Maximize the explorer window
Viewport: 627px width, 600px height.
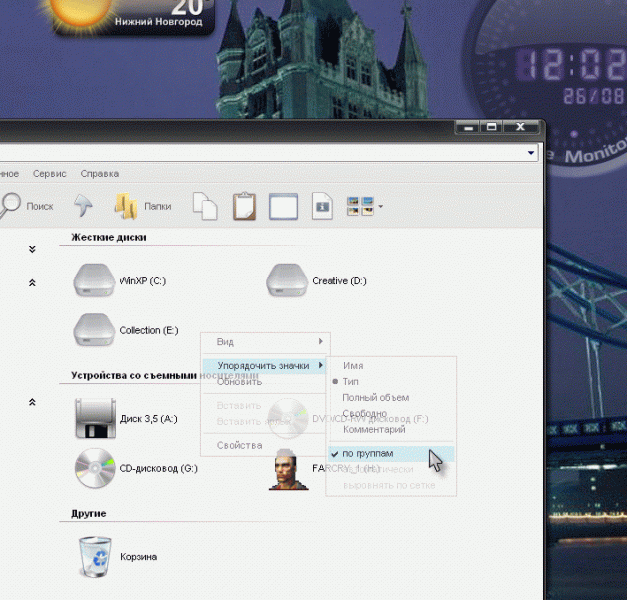click(491, 127)
